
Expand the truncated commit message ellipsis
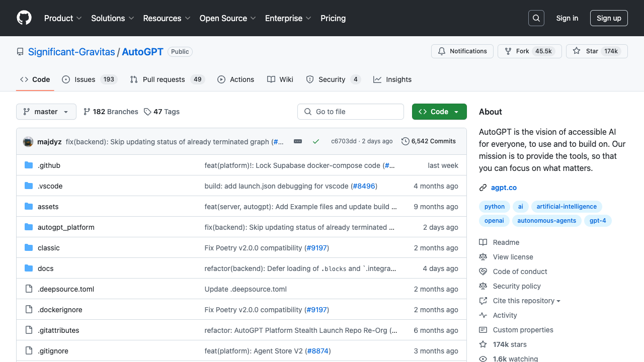point(297,141)
